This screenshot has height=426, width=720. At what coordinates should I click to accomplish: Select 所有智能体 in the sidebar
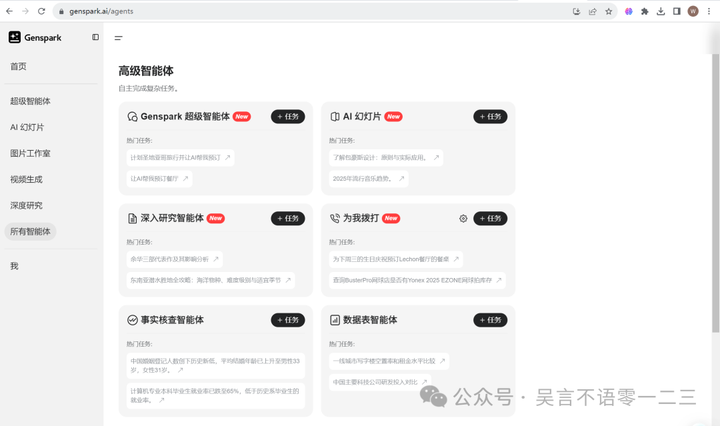(x=30, y=231)
